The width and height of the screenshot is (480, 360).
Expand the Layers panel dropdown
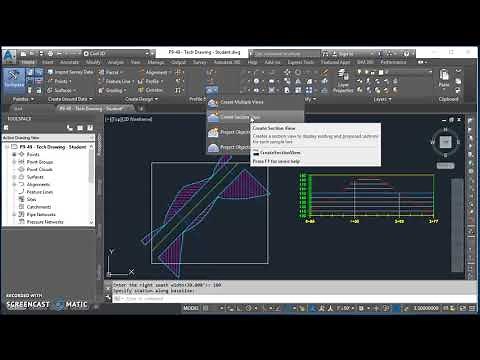[x=382, y=99]
